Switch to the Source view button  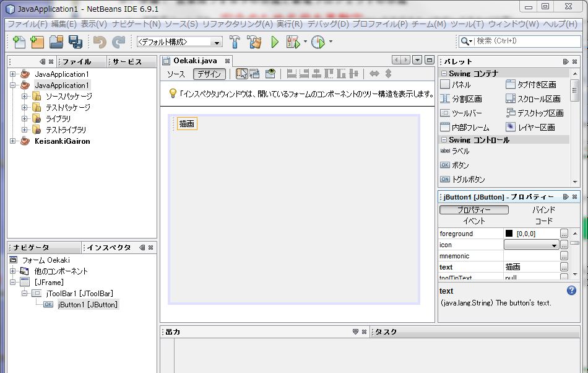(x=176, y=74)
